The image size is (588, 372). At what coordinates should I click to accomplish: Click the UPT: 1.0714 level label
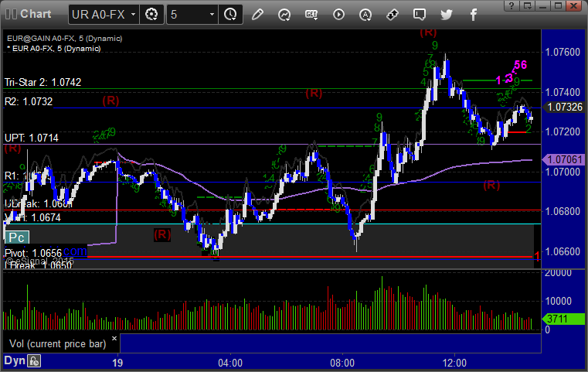click(32, 138)
